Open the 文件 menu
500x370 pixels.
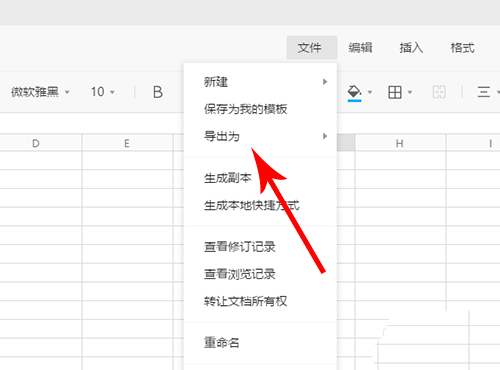coord(312,48)
